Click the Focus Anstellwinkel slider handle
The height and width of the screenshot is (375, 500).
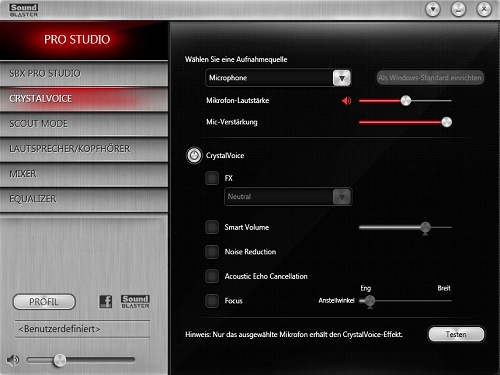tap(370, 301)
